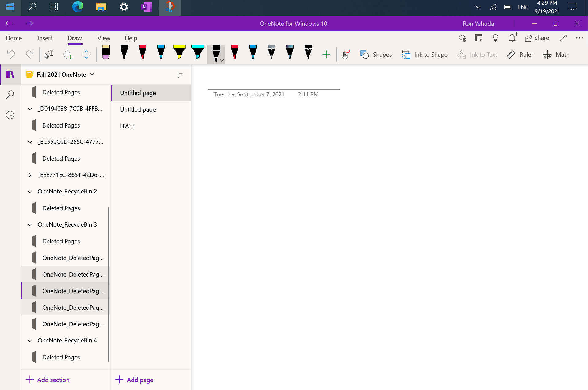Activate the Ink to Shape tool
Image resolution: width=588 pixels, height=390 pixels.
pyautogui.click(x=425, y=54)
